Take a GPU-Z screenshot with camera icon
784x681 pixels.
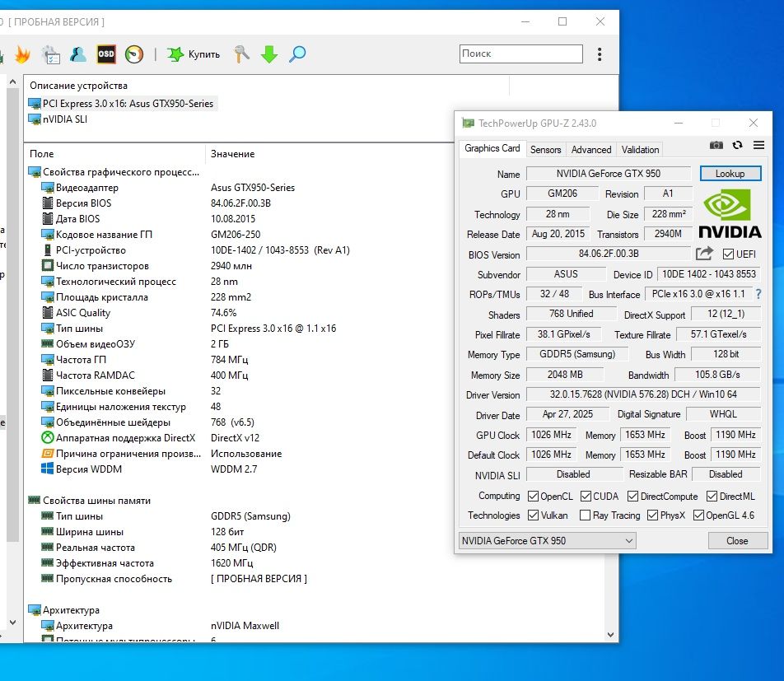point(716,145)
